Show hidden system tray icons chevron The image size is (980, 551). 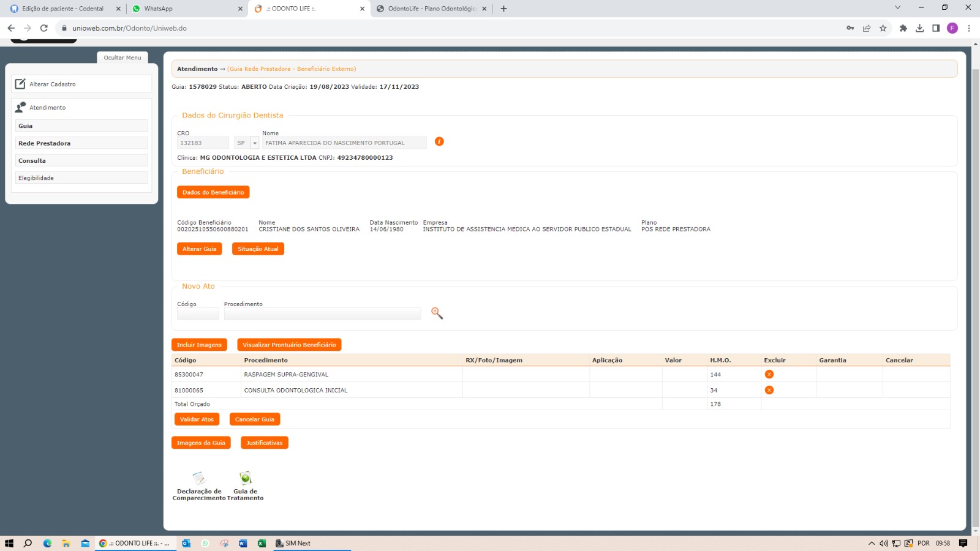click(872, 543)
